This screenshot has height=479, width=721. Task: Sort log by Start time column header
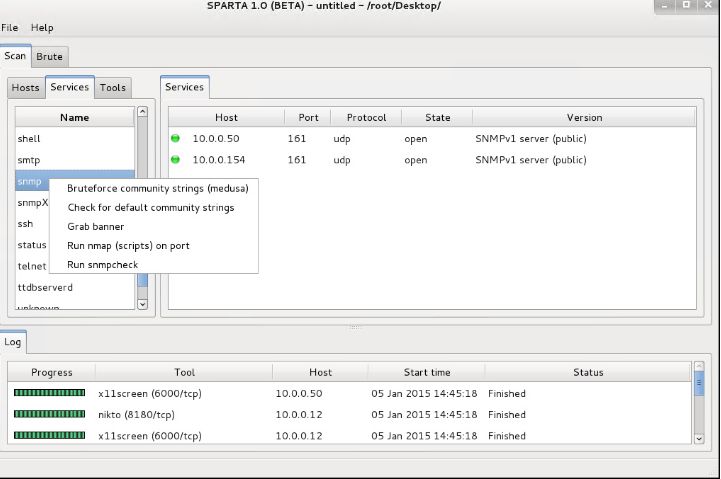pos(427,373)
